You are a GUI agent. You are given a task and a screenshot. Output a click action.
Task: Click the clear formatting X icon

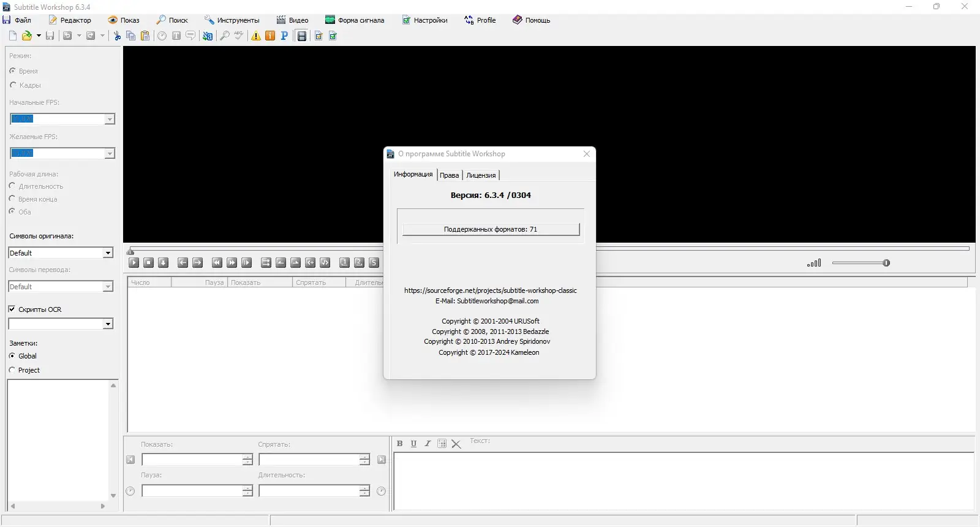[x=456, y=444]
